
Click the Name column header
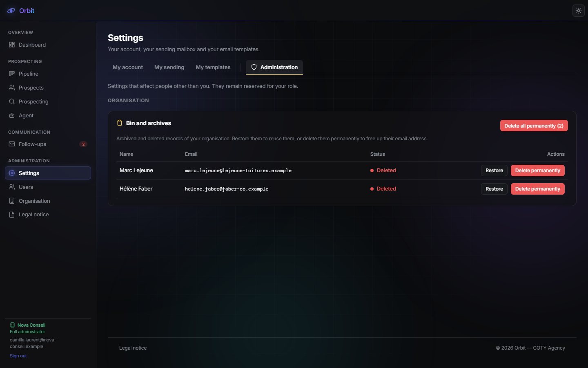pyautogui.click(x=126, y=154)
